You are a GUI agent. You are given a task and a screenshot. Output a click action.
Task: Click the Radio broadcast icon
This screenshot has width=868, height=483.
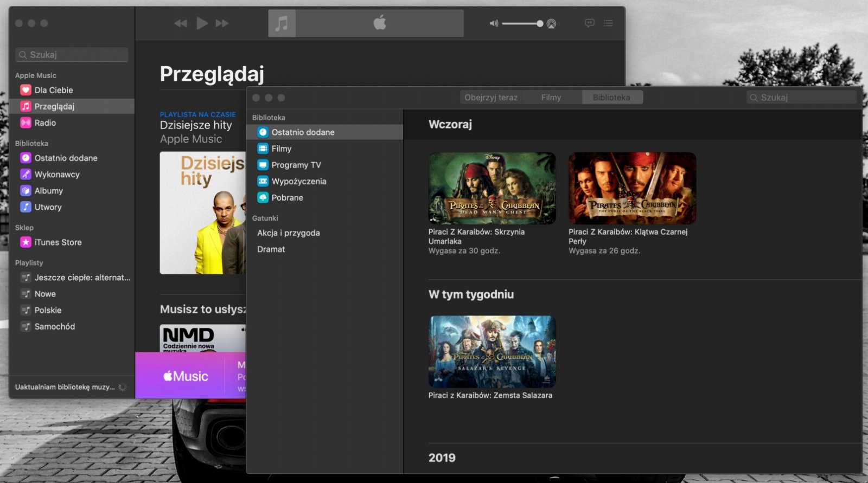[25, 123]
